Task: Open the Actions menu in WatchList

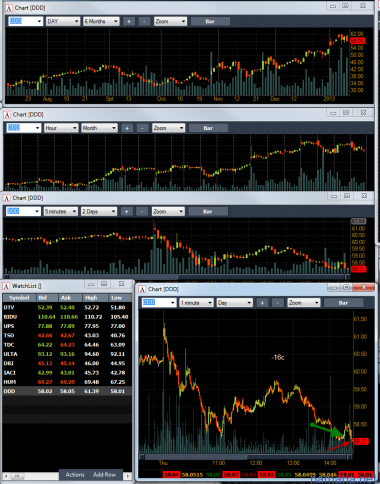Action: point(75,475)
